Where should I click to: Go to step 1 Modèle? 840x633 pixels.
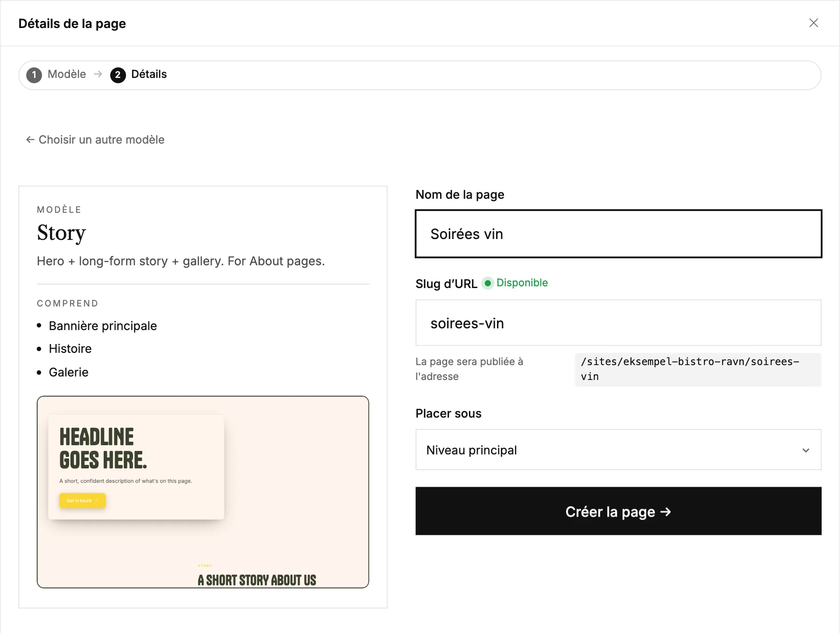[x=56, y=75]
